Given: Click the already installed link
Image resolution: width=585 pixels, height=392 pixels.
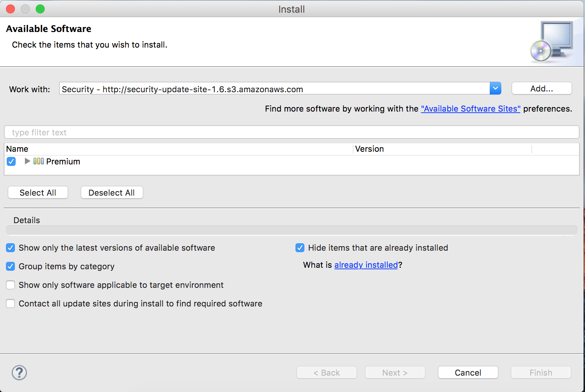Looking at the screenshot, I should pos(366,265).
